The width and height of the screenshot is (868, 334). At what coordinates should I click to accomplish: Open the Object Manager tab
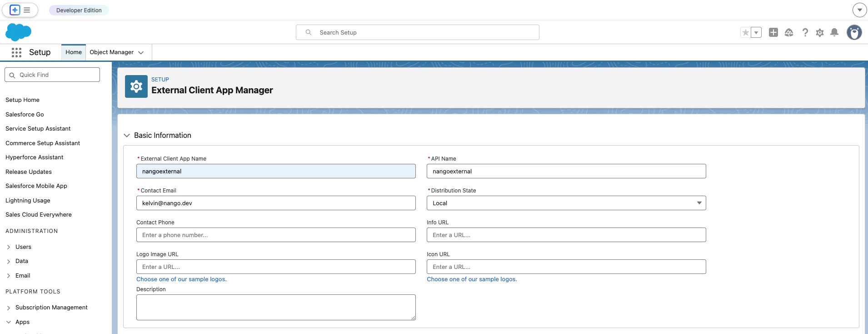coord(112,52)
